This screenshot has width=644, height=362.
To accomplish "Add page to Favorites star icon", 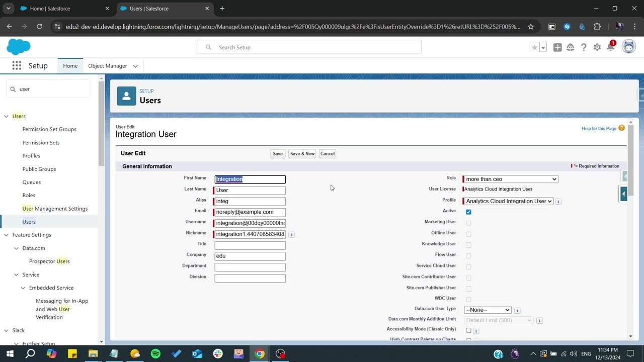I will [x=534, y=47].
